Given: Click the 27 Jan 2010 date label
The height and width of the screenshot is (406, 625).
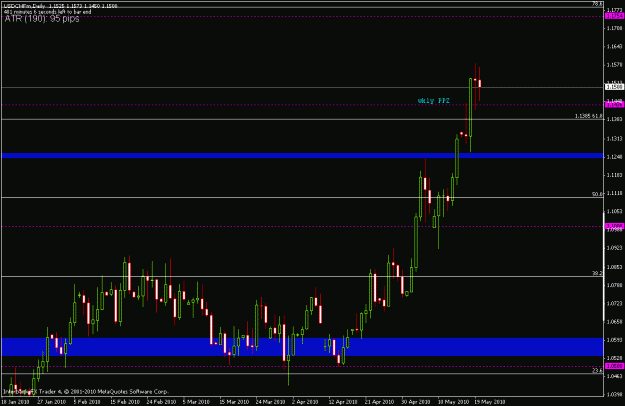Looking at the screenshot, I should click(x=51, y=402).
